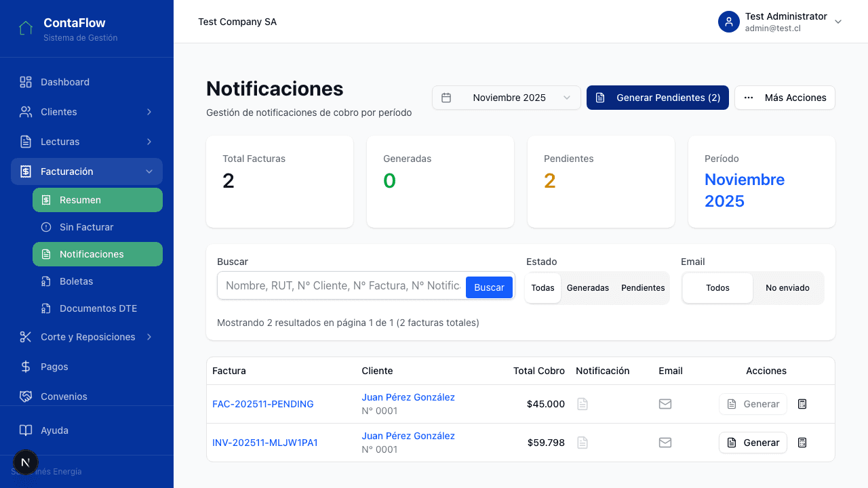The width and height of the screenshot is (868, 488).
Task: Open Test Administrator account menu chevron
Action: coord(838,22)
